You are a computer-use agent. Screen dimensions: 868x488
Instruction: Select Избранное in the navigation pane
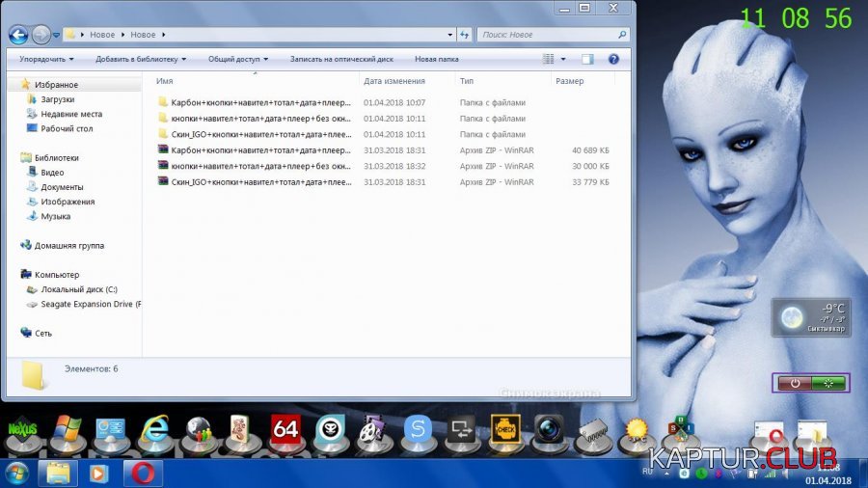click(x=56, y=85)
